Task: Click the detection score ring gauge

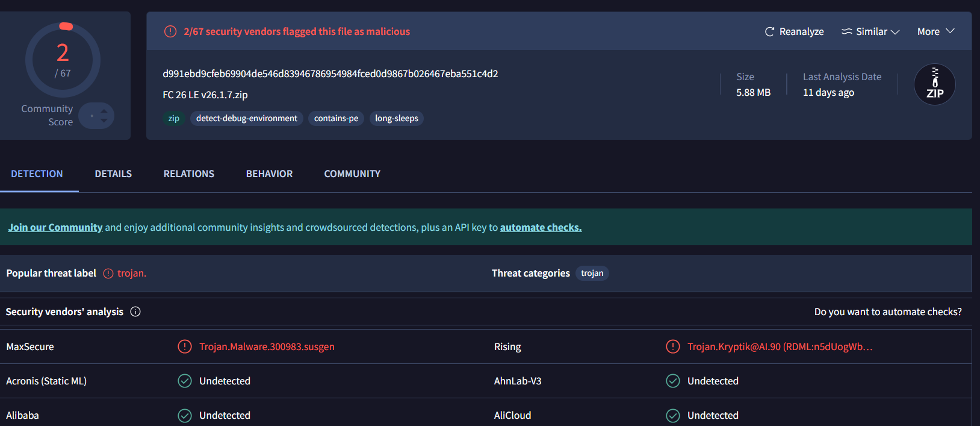Action: pos(63,60)
